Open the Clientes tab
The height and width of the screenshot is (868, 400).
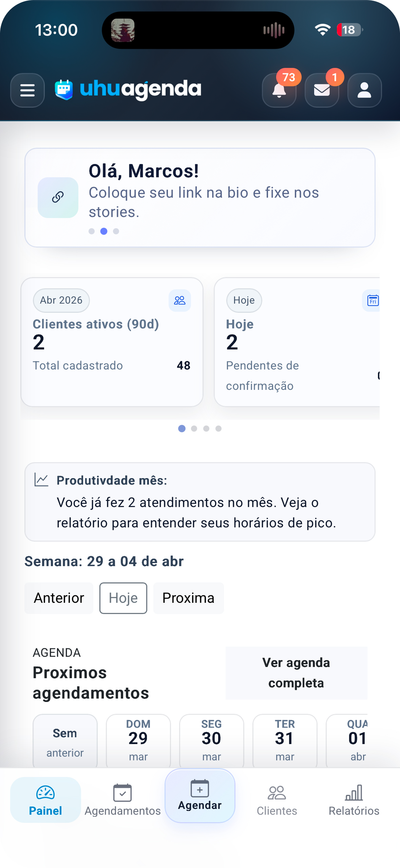pos(277,800)
